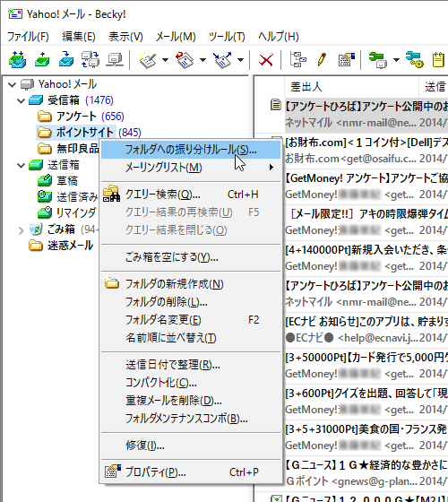Select the 送信箱 folder
Screen dimensions: 448x502
click(x=54, y=165)
